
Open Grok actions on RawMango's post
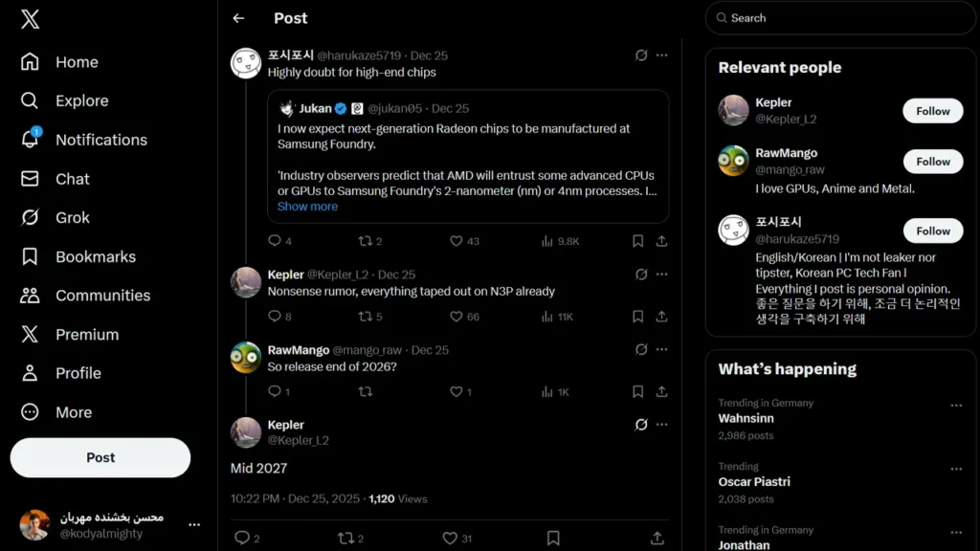click(x=641, y=350)
